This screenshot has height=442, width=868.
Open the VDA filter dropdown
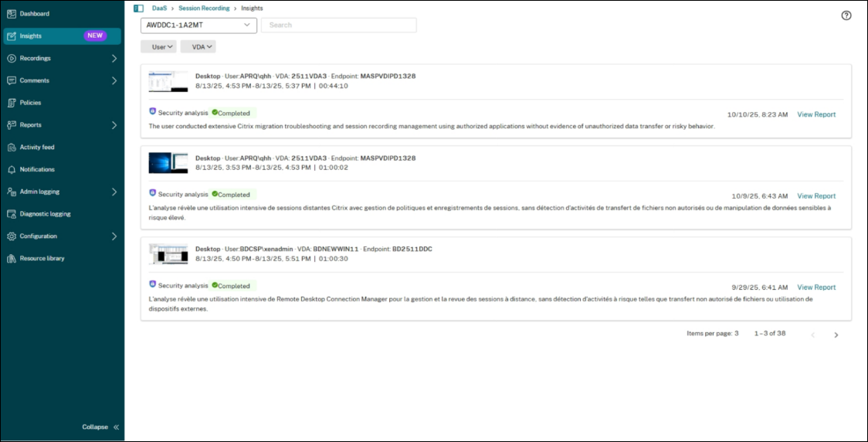[x=198, y=47]
